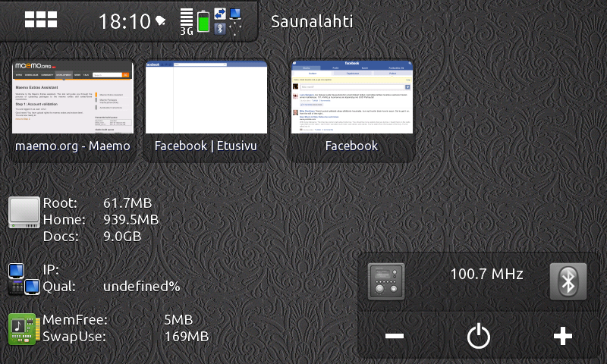Toggle Bluetooth output in the radio widget

click(x=568, y=282)
